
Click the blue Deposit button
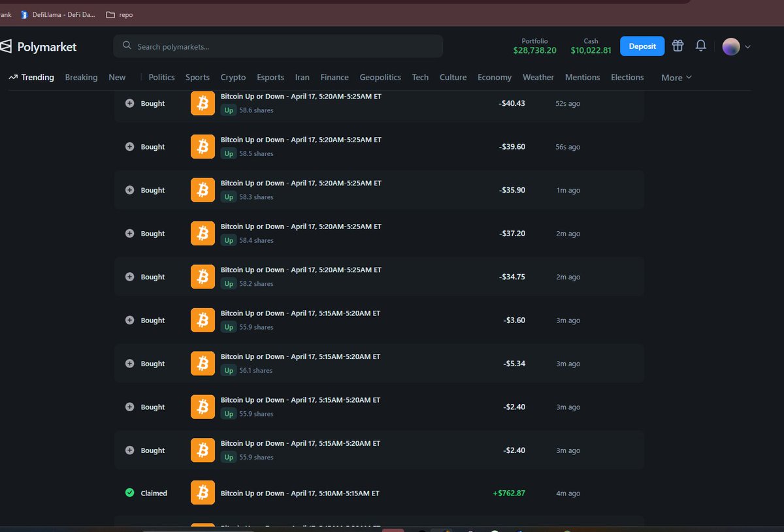tap(642, 46)
